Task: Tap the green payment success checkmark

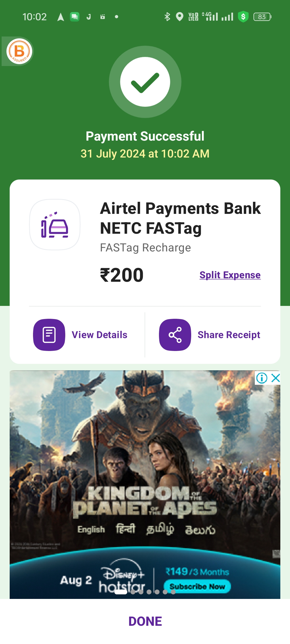Action: pos(145,82)
